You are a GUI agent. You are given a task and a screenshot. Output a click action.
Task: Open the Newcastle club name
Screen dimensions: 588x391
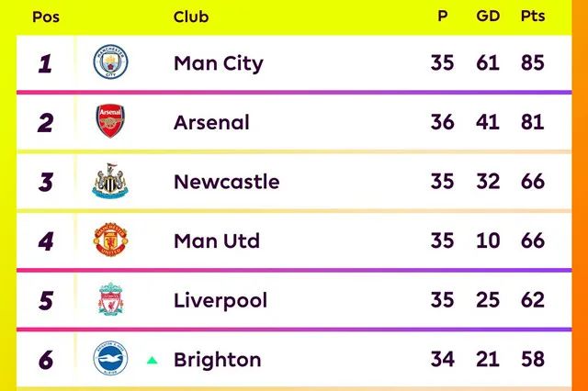point(227,182)
